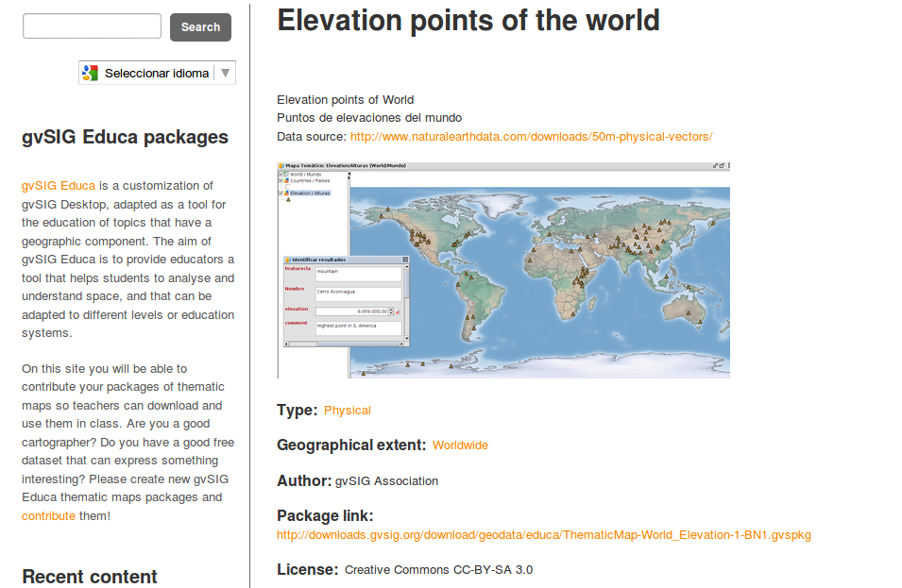Toggle the World / Mundo layer checkbox
The width and height of the screenshot is (902, 588).
click(x=281, y=175)
